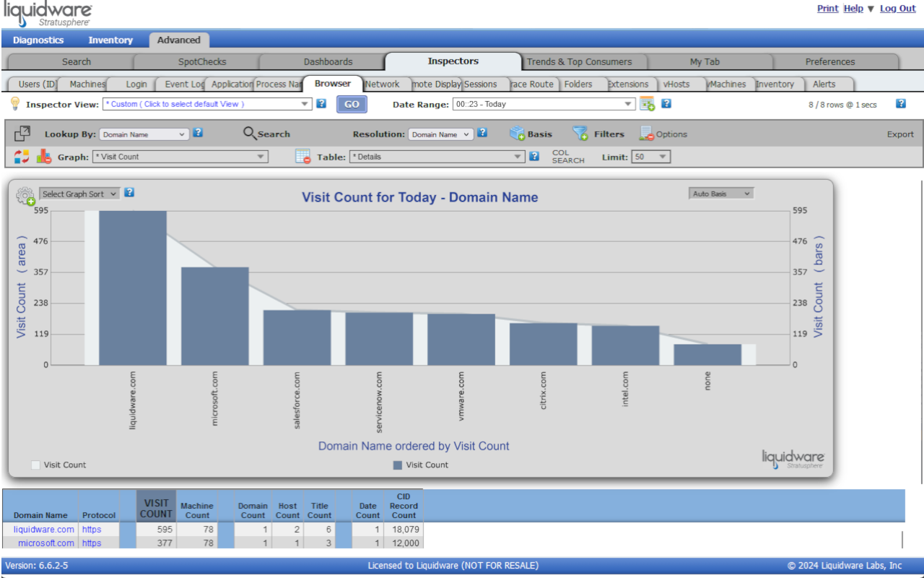This screenshot has width=924, height=578.
Task: Click https link in liquidware.com row
Action: coord(92,530)
